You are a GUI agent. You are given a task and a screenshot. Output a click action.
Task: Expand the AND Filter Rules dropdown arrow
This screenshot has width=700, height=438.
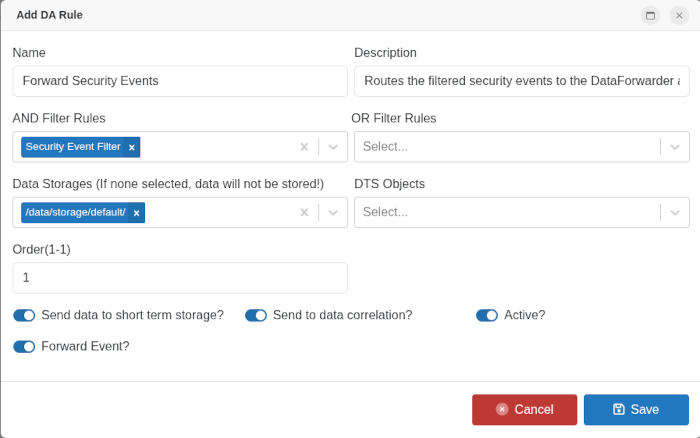(333, 147)
